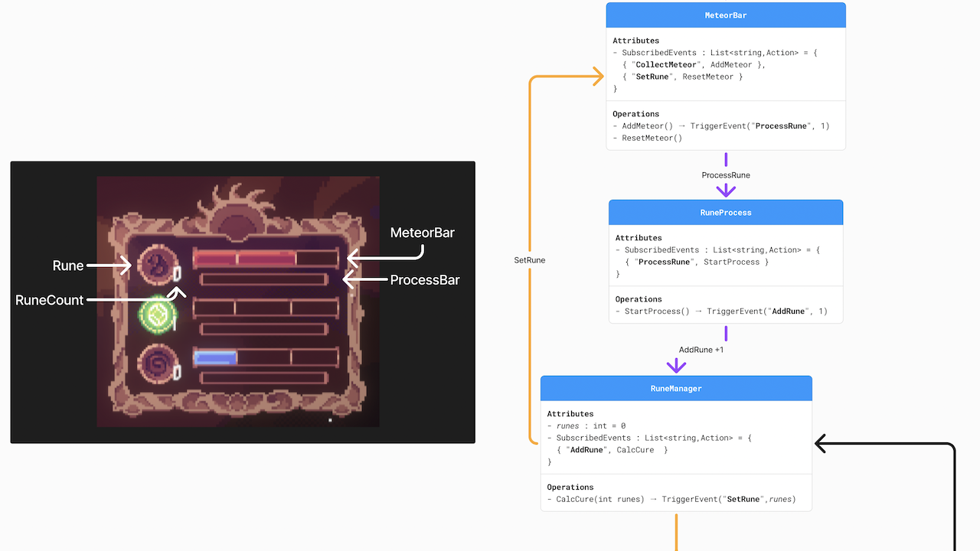Click the sun ornament atop the frame
The height and width of the screenshot is (551, 980).
pos(237,208)
